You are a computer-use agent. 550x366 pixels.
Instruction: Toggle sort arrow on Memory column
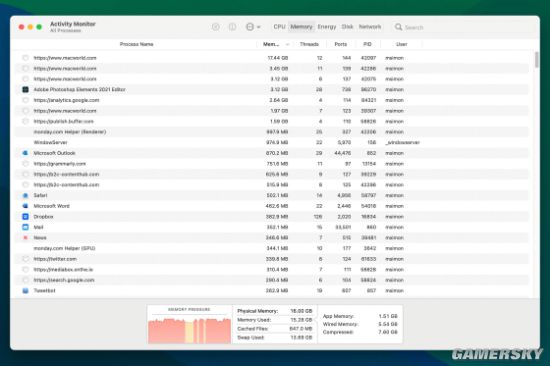pos(288,44)
